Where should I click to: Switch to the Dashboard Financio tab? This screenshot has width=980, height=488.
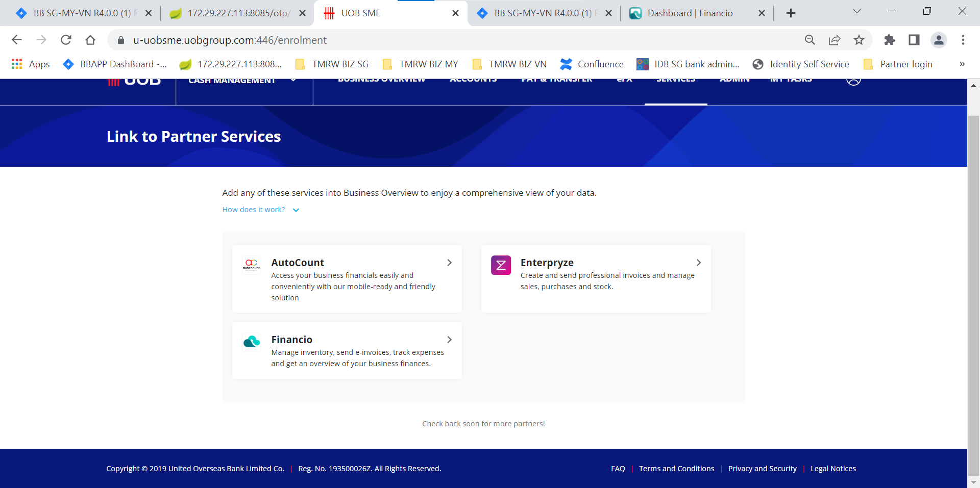point(689,13)
